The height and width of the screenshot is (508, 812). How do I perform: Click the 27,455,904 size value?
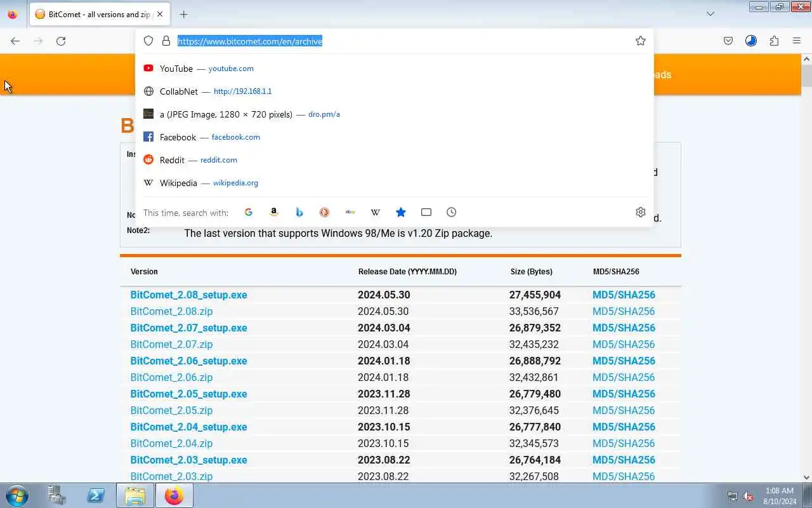(x=535, y=295)
